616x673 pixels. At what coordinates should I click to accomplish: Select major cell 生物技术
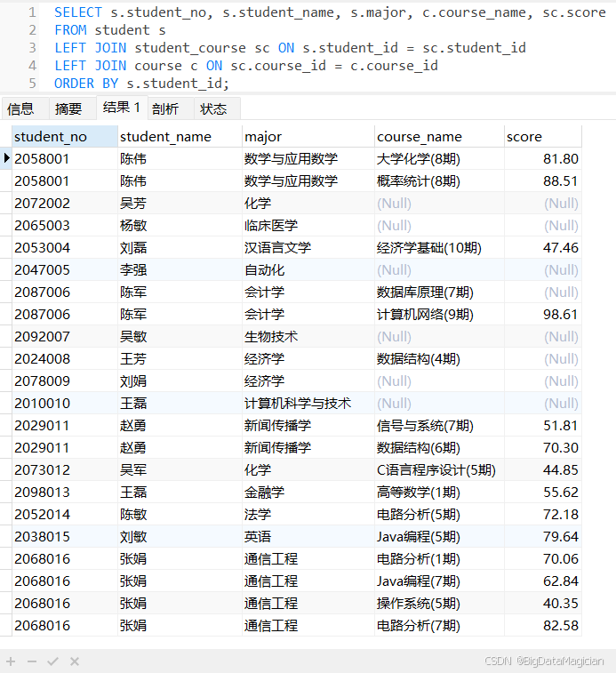tap(308, 336)
